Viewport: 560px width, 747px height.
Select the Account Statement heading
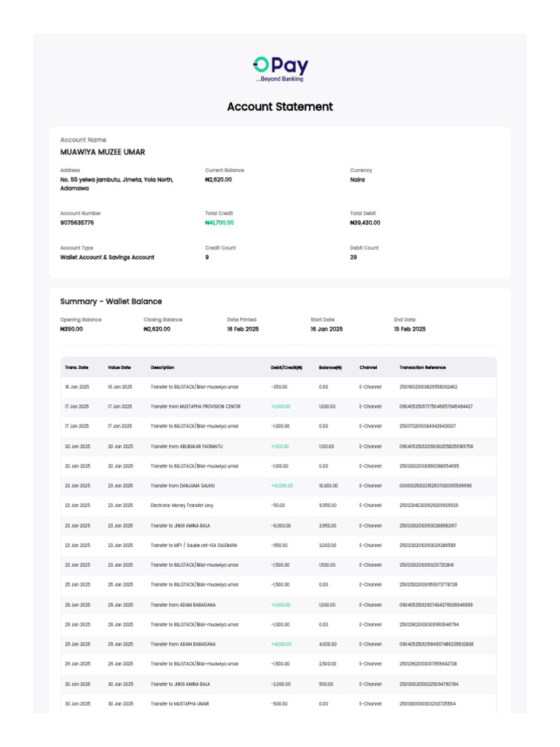(280, 107)
